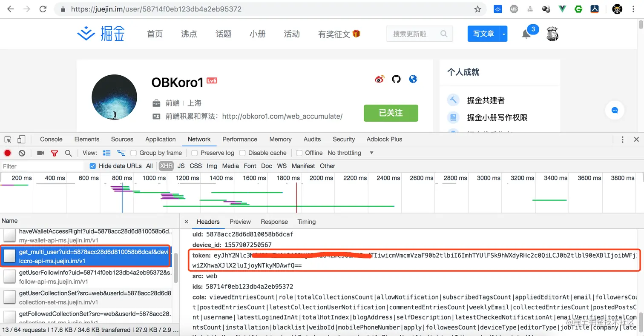Viewport: 644px width, 336px height.
Task: Open the DevTools three-dot customize menu
Action: click(622, 140)
